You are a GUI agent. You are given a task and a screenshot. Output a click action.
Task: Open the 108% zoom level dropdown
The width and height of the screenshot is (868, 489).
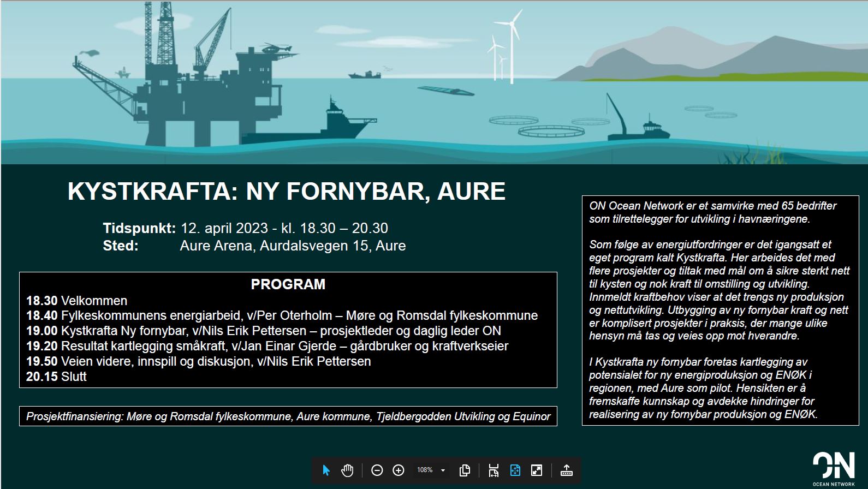click(x=431, y=470)
